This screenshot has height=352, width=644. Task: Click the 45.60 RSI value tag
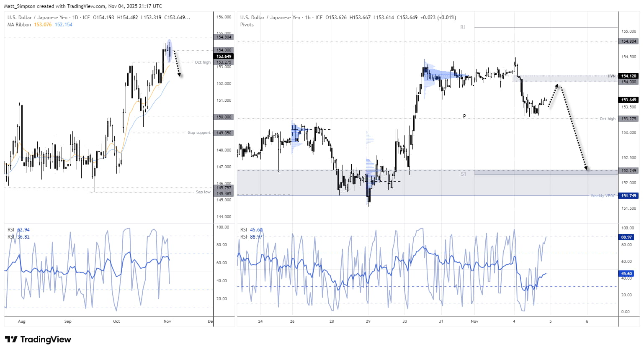(626, 273)
